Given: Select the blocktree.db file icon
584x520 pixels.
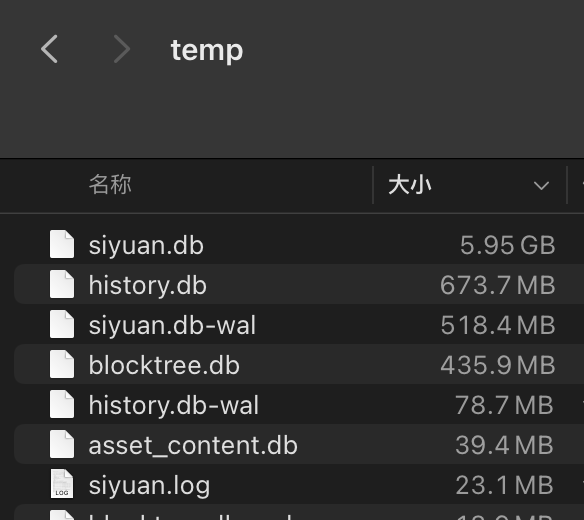Looking at the screenshot, I should click(x=62, y=364).
